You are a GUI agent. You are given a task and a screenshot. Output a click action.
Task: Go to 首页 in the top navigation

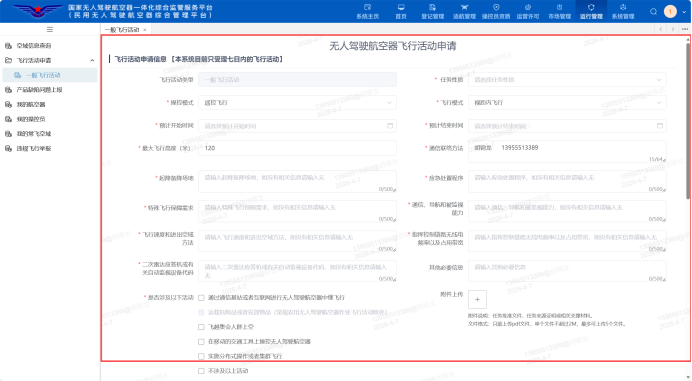[x=401, y=11]
